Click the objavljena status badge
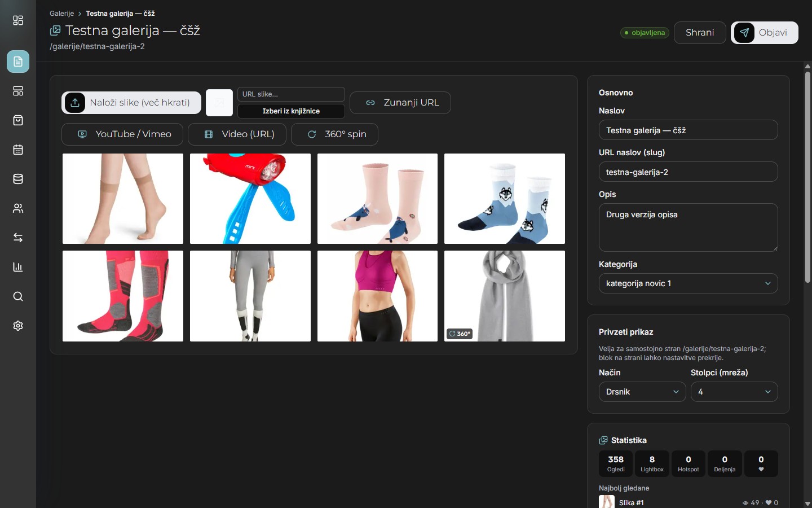 [645, 33]
